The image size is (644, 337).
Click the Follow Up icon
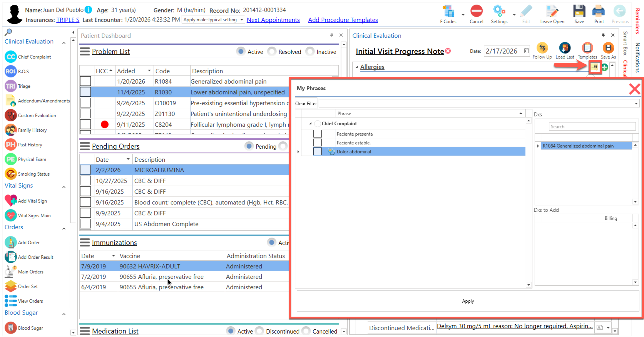[542, 48]
